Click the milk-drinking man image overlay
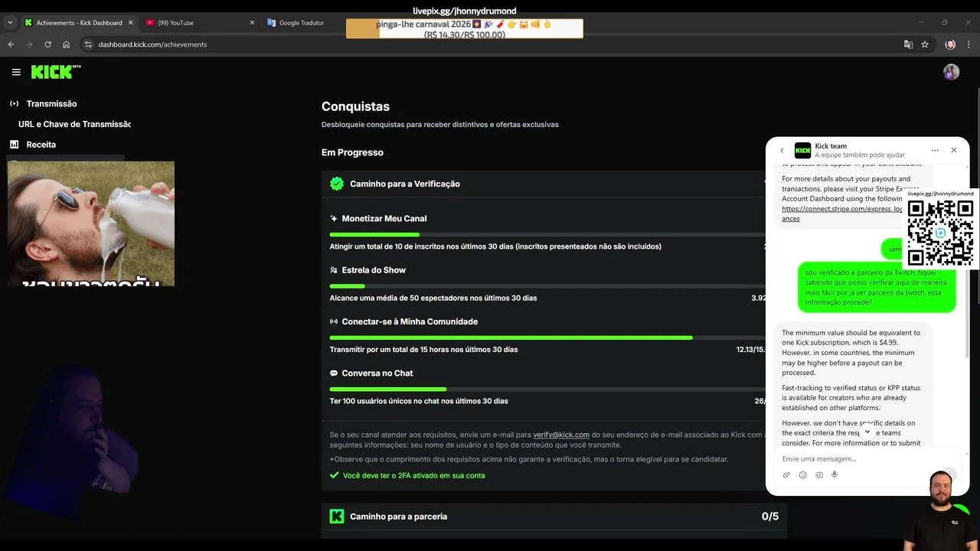The image size is (980, 551). click(x=91, y=223)
